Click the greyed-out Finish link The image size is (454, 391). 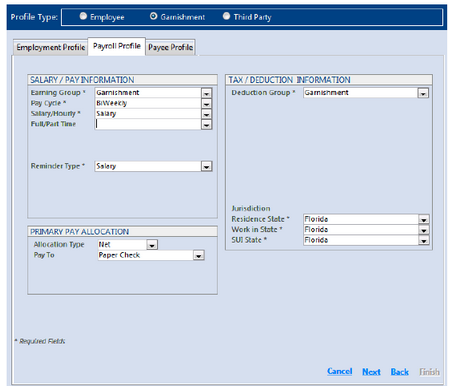click(x=429, y=372)
